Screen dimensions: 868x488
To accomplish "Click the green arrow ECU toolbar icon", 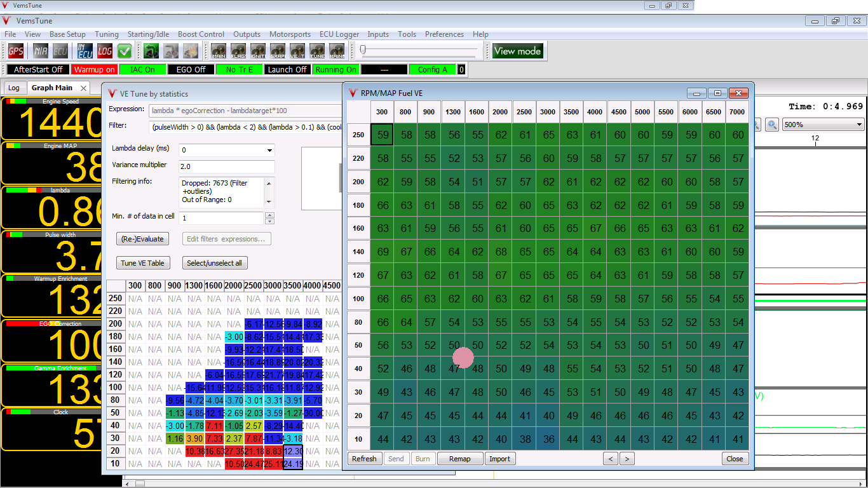I will 151,51.
